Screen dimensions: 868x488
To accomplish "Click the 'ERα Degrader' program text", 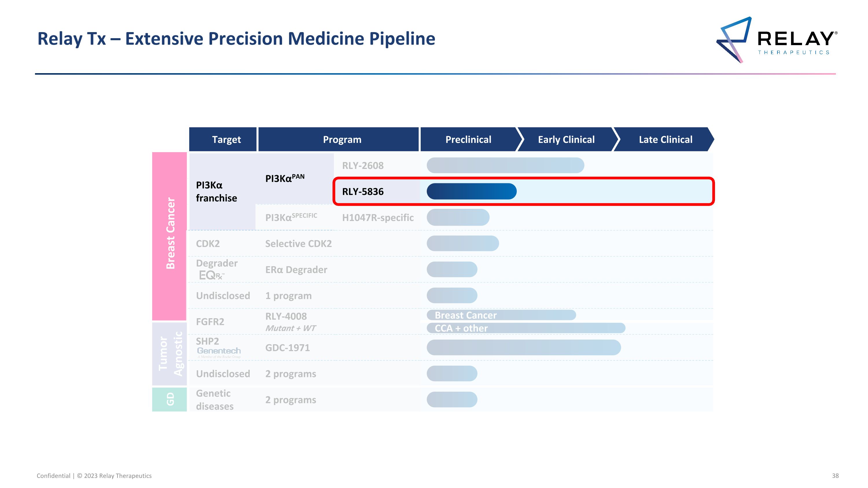I will 296,270.
